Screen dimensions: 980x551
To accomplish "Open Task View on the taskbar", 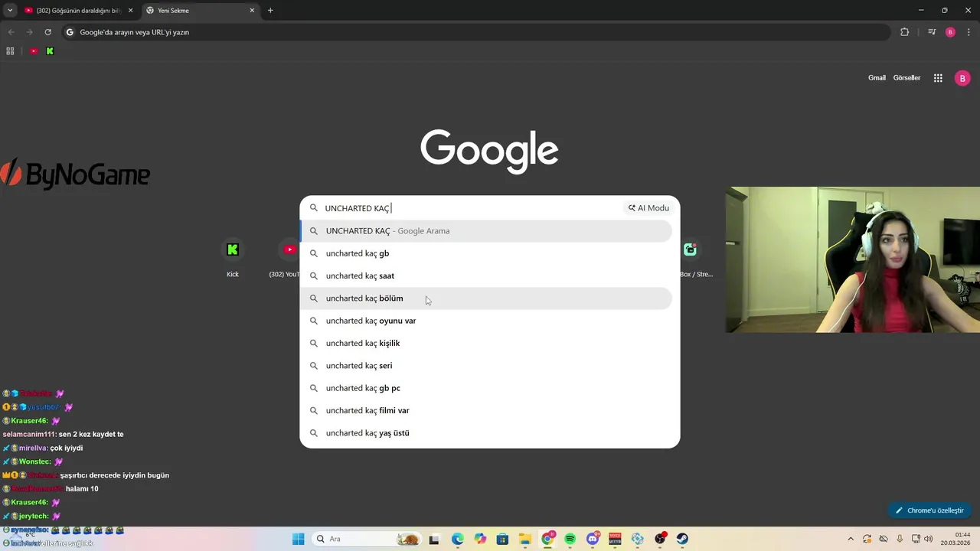I will [434, 539].
